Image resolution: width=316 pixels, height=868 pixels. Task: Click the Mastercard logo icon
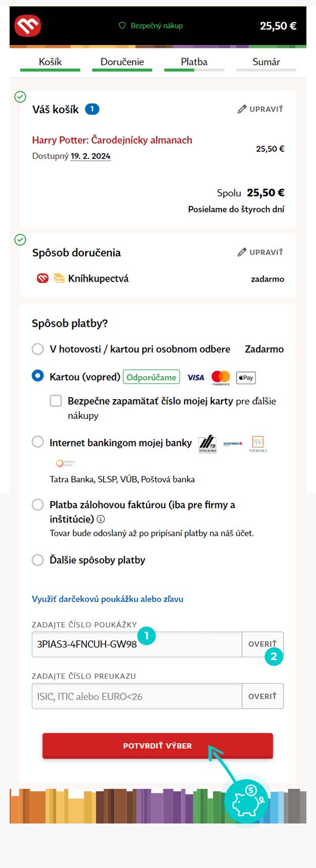(220, 377)
